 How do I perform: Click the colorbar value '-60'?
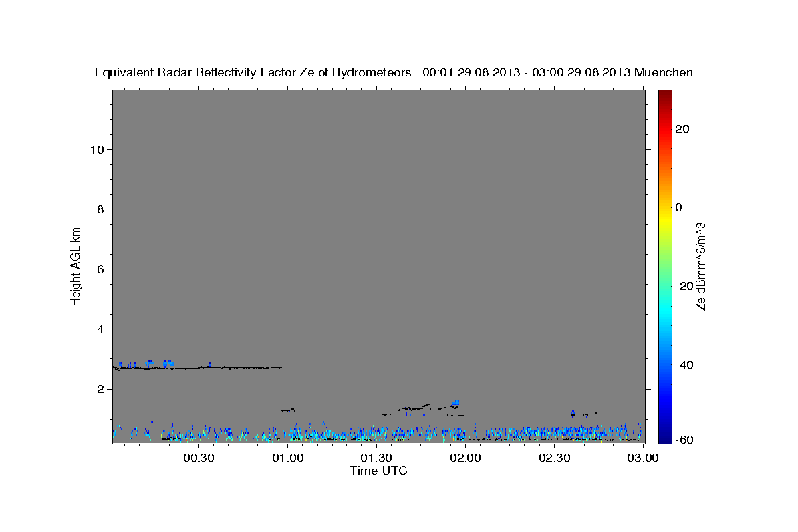coord(685,440)
